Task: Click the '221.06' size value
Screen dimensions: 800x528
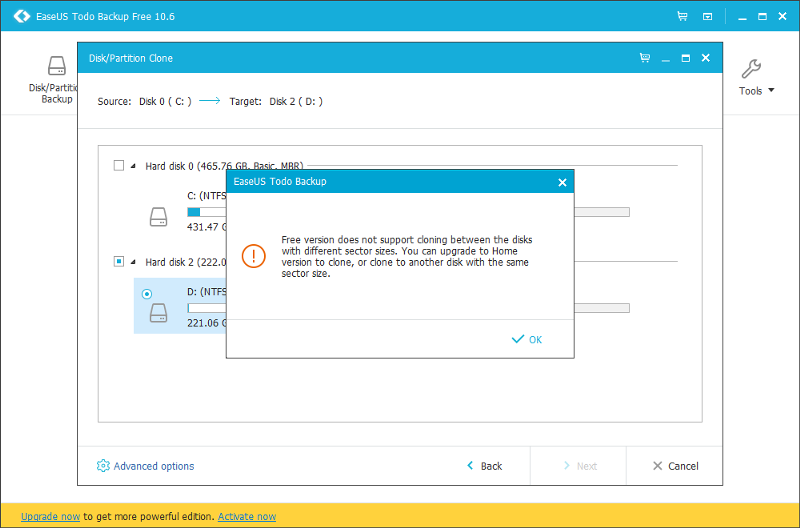Action: pyautogui.click(x=203, y=323)
